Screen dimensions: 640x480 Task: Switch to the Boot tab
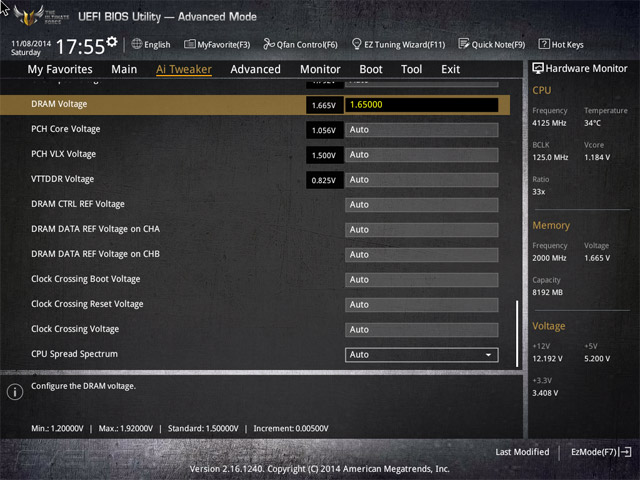click(x=371, y=69)
